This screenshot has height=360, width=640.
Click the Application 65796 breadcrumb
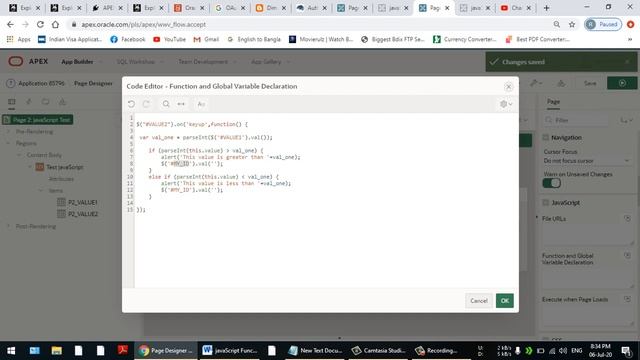pyautogui.click(x=41, y=83)
